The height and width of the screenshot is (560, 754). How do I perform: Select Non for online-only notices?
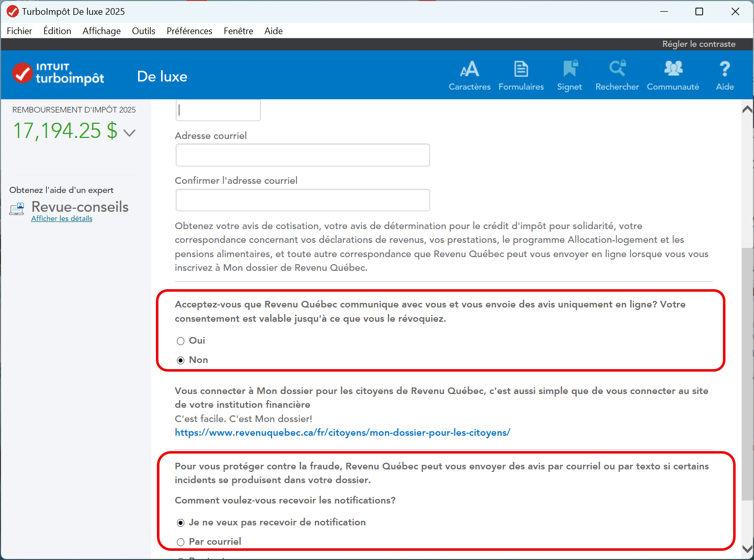180,360
